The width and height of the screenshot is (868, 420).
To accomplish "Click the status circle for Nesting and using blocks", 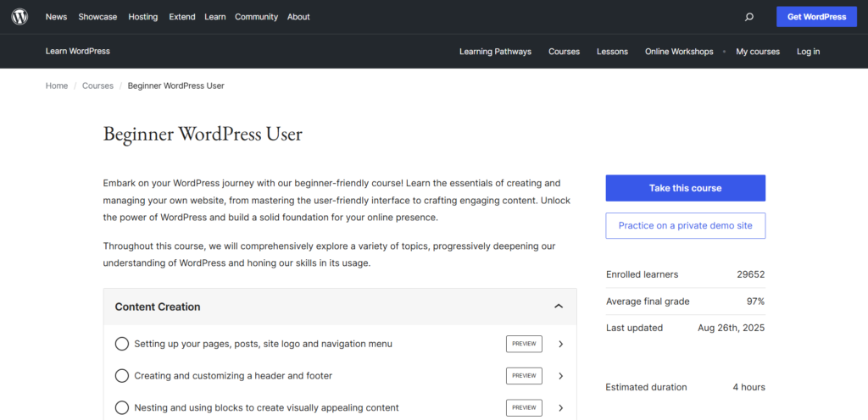I will [x=122, y=408].
